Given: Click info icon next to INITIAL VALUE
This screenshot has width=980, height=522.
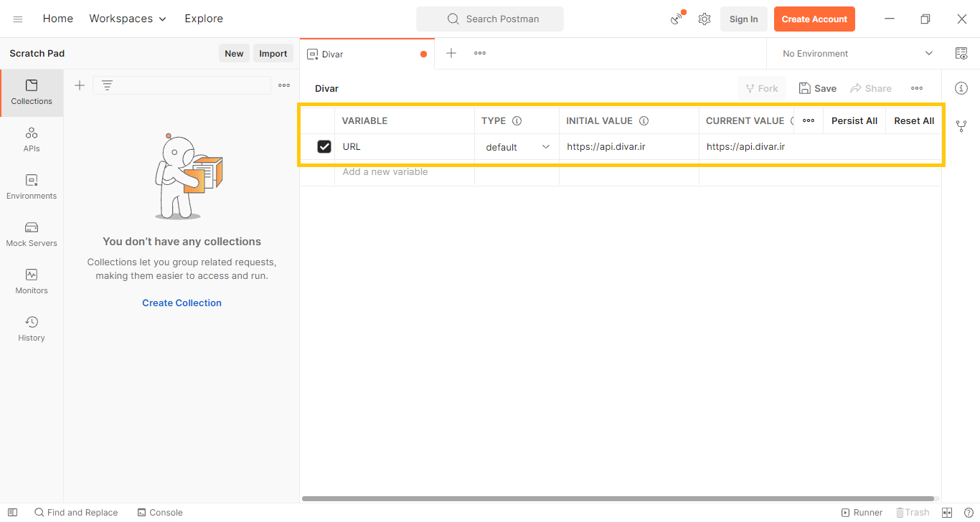Looking at the screenshot, I should click(x=644, y=121).
